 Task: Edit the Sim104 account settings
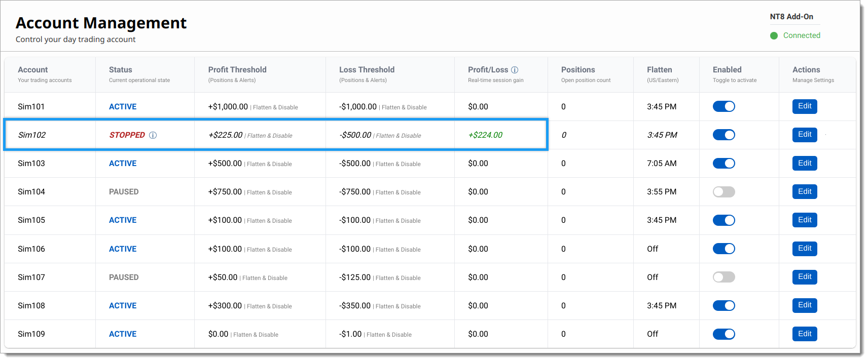click(805, 191)
